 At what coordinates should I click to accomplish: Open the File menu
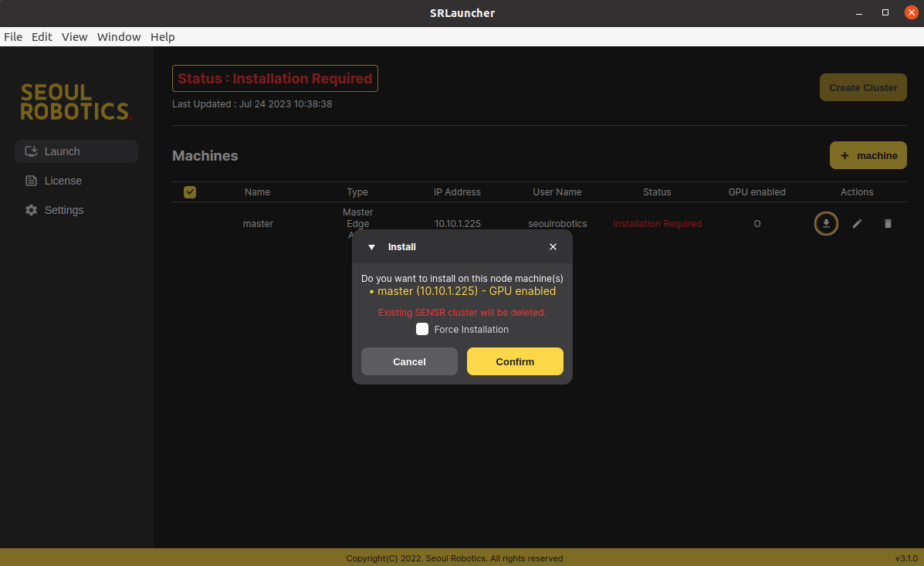click(x=13, y=37)
